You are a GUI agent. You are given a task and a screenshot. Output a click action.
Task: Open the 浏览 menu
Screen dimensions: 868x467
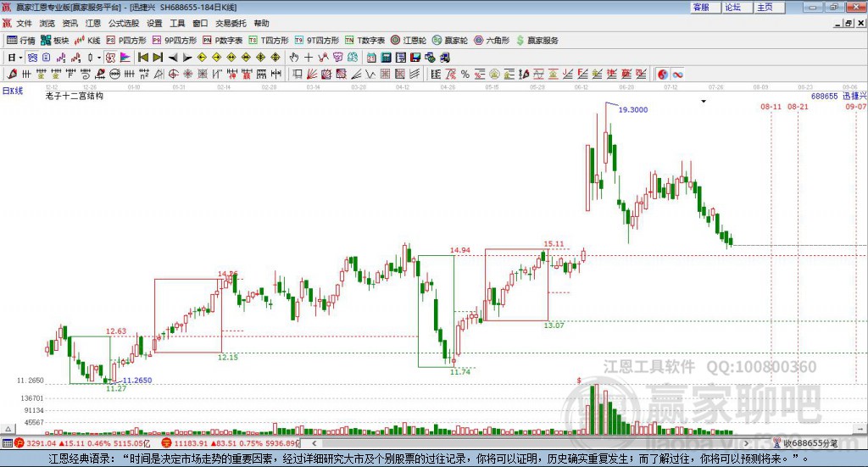pyautogui.click(x=47, y=23)
